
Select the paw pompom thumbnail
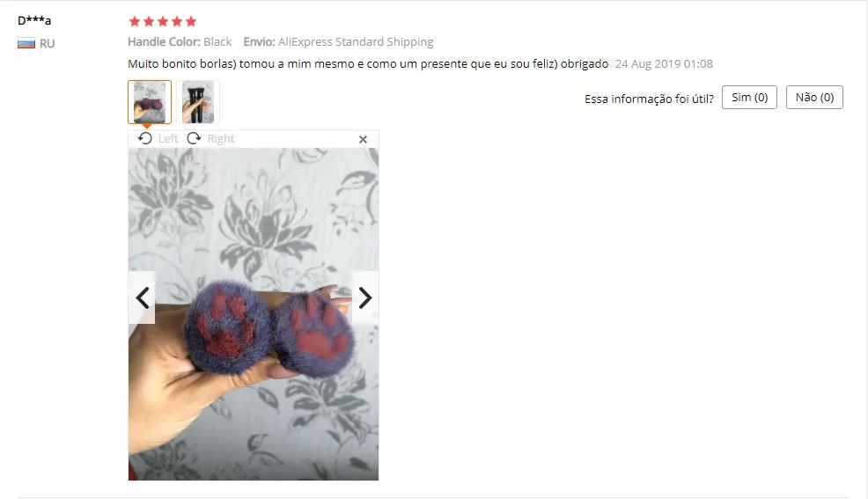click(150, 102)
